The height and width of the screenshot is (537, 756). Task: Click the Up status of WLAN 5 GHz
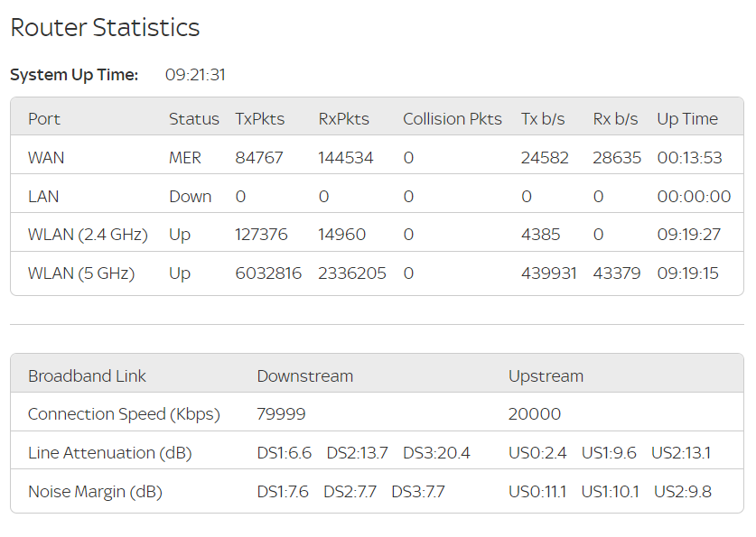click(x=180, y=274)
